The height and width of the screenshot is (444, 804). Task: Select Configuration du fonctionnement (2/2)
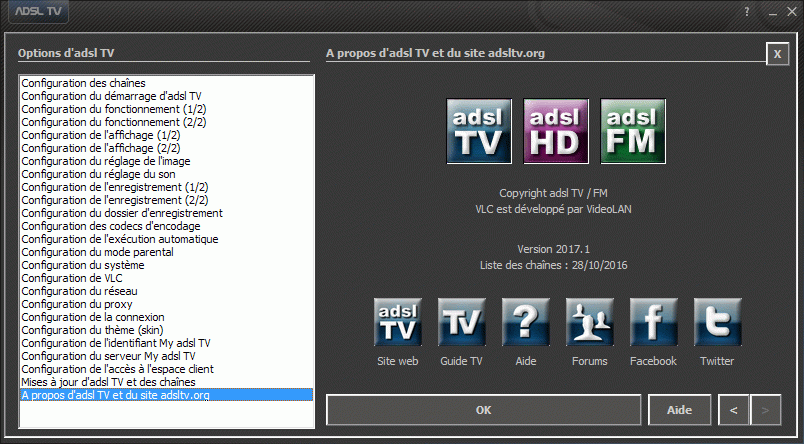click(166, 122)
